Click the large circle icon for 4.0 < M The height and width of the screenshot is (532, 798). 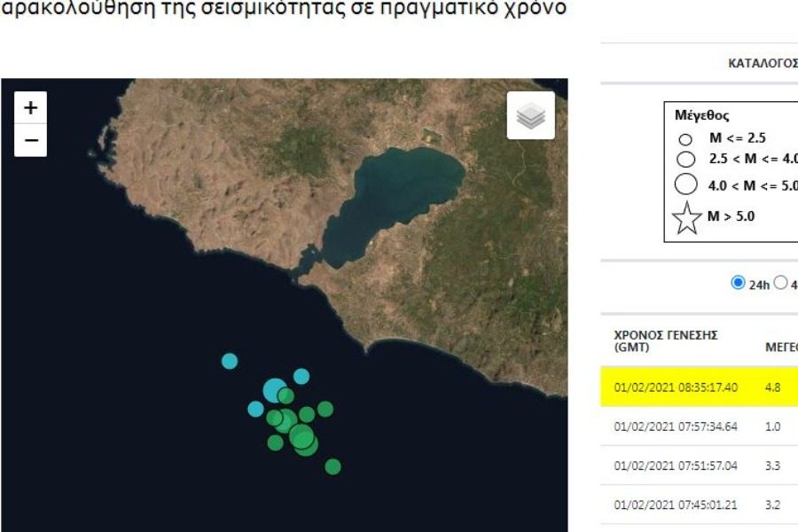pos(685,185)
